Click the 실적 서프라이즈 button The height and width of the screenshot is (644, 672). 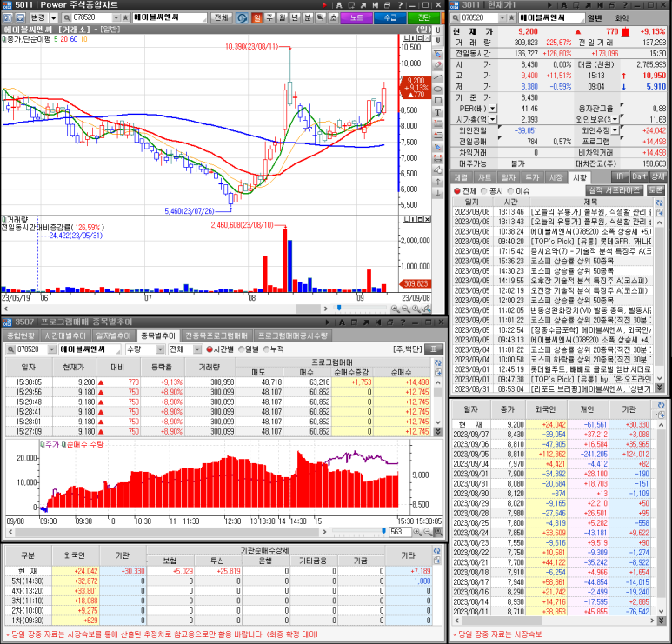(614, 190)
